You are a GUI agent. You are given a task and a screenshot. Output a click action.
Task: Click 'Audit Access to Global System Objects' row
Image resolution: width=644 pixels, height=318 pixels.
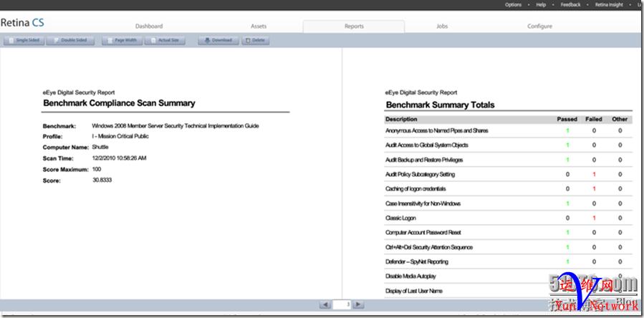point(509,145)
